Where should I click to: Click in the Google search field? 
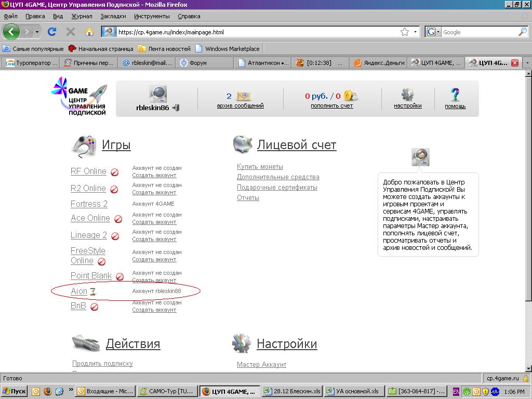coord(478,32)
